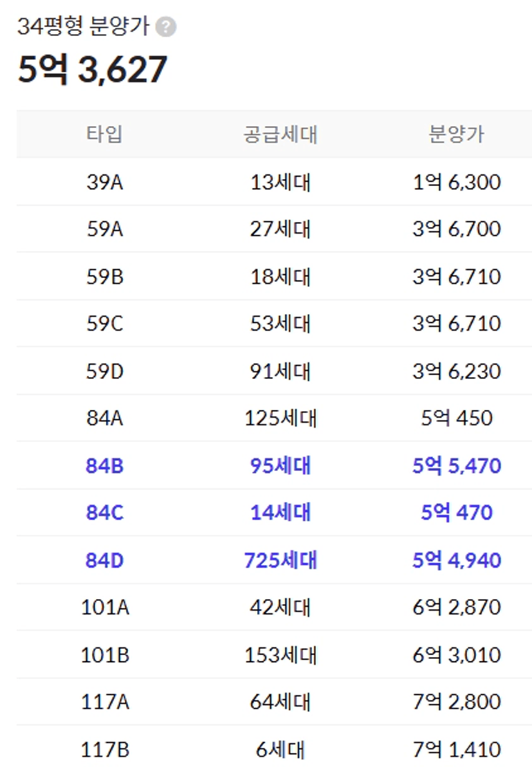532x778 pixels.
Task: Click the highlighted 84D type link
Action: pos(105,560)
